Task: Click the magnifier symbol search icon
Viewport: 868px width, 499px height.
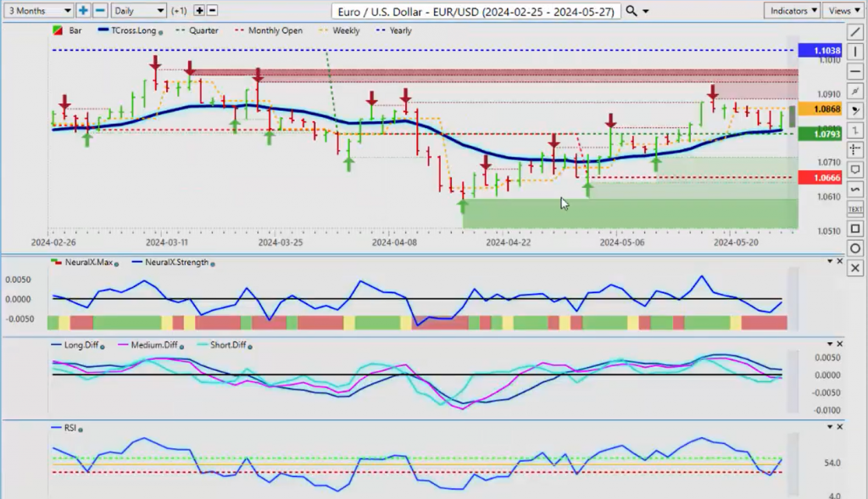Action: coord(632,11)
